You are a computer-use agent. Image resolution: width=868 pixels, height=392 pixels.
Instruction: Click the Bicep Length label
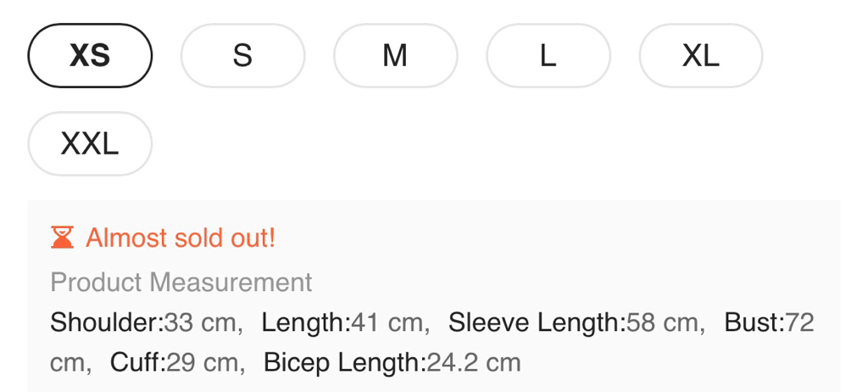click(344, 363)
